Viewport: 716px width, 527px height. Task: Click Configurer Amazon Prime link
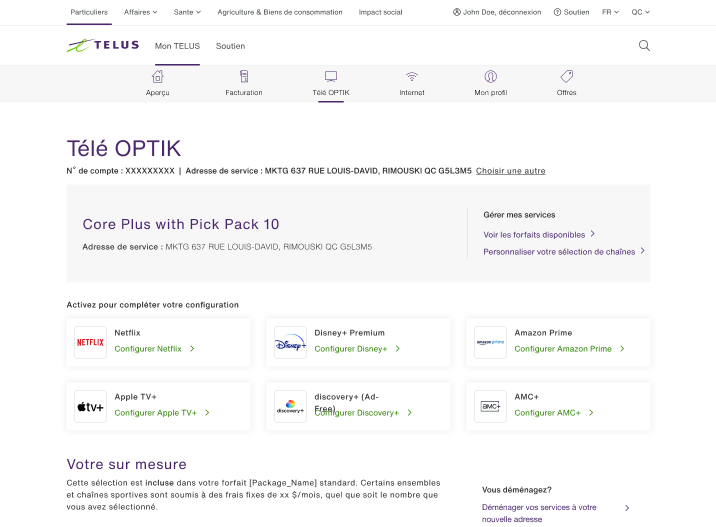563,349
